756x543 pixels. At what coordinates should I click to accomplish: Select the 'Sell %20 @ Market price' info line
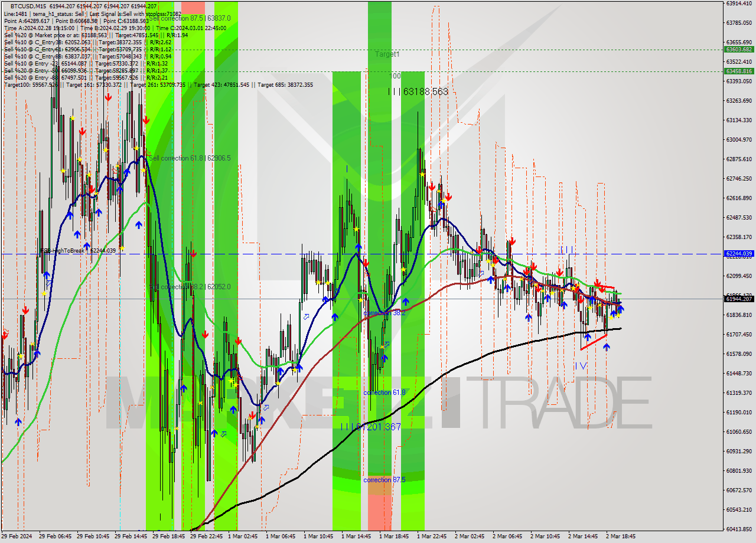coord(96,35)
